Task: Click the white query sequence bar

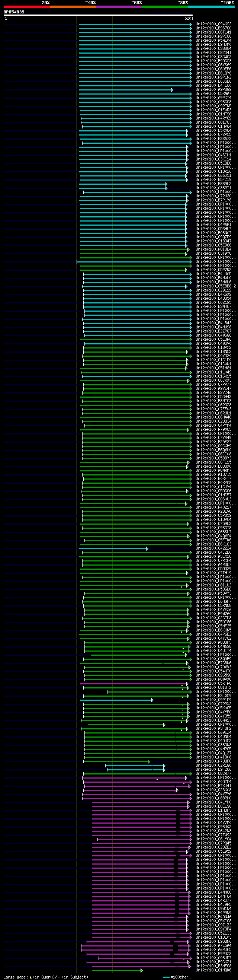Action: 98,15
